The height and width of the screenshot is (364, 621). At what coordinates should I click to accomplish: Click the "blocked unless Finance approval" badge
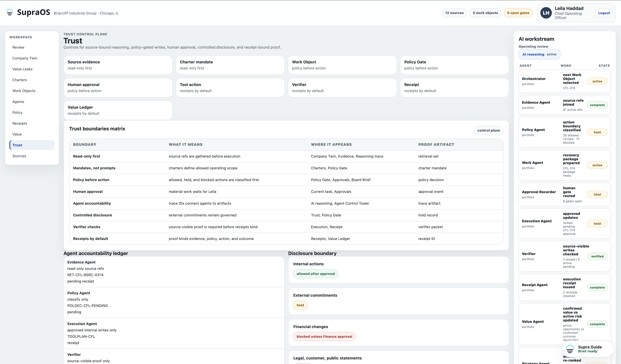pos(324,336)
